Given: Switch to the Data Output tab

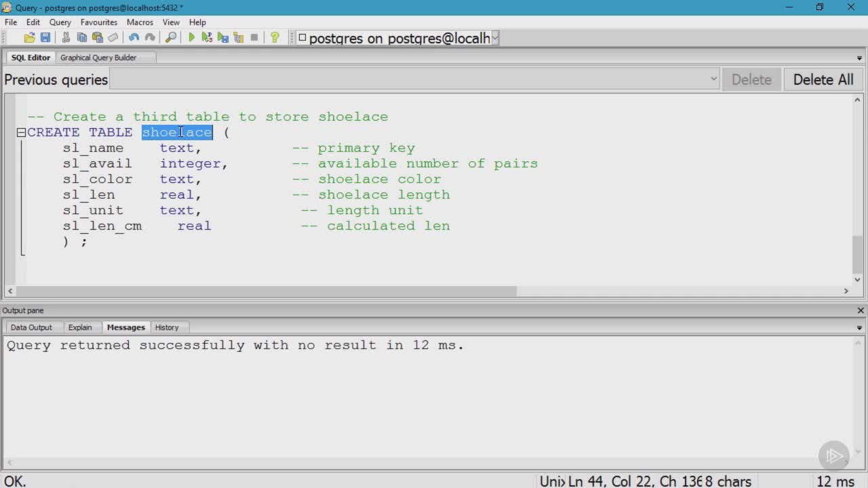Looking at the screenshot, I should [31, 327].
